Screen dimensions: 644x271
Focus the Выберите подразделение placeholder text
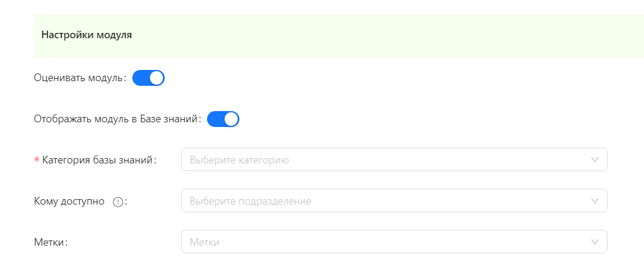250,201
